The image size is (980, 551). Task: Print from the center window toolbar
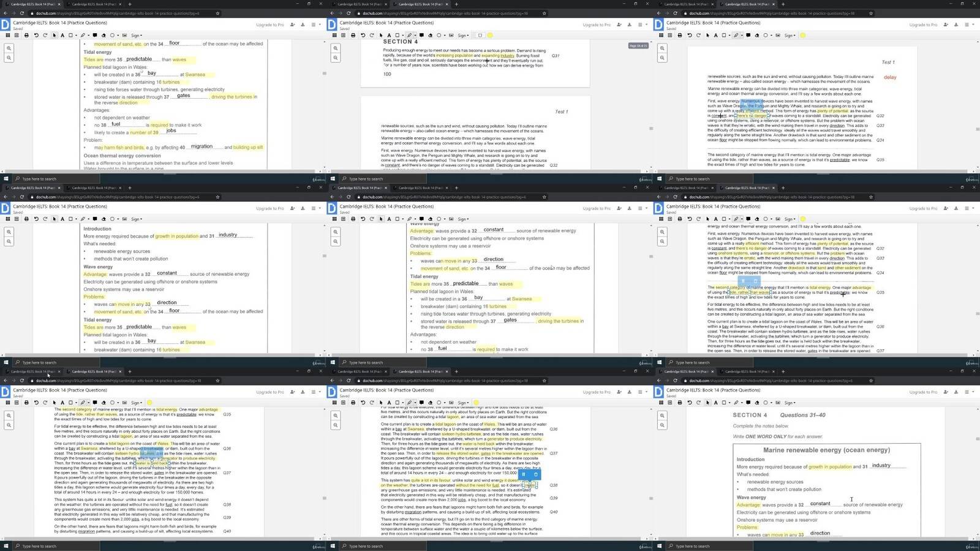(353, 219)
